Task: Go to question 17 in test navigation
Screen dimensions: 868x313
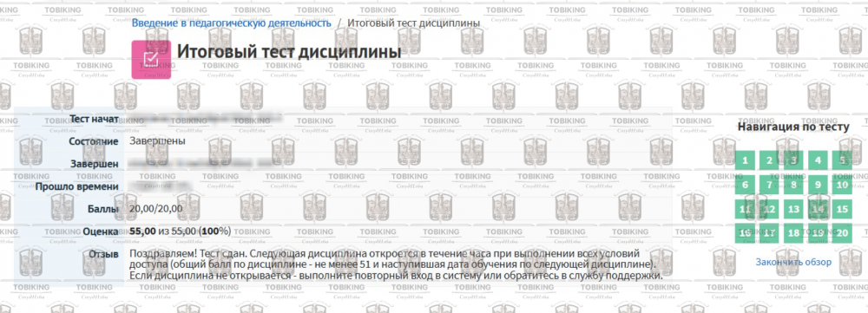Action: pos(769,233)
